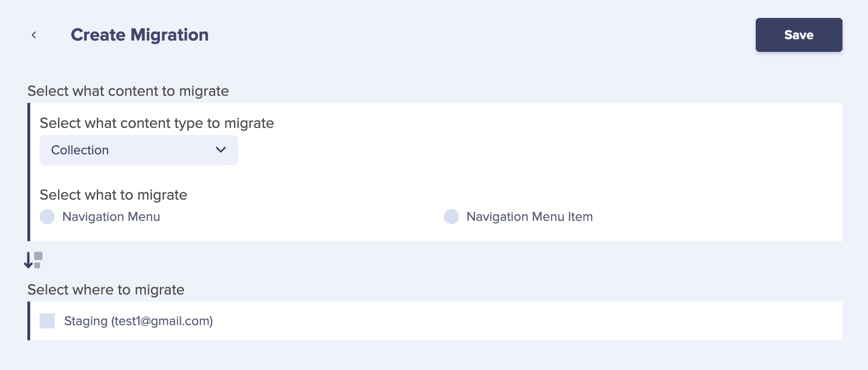Screen dimensions: 868x370
Task: Go back using the left chevron icon
Action: (x=34, y=35)
